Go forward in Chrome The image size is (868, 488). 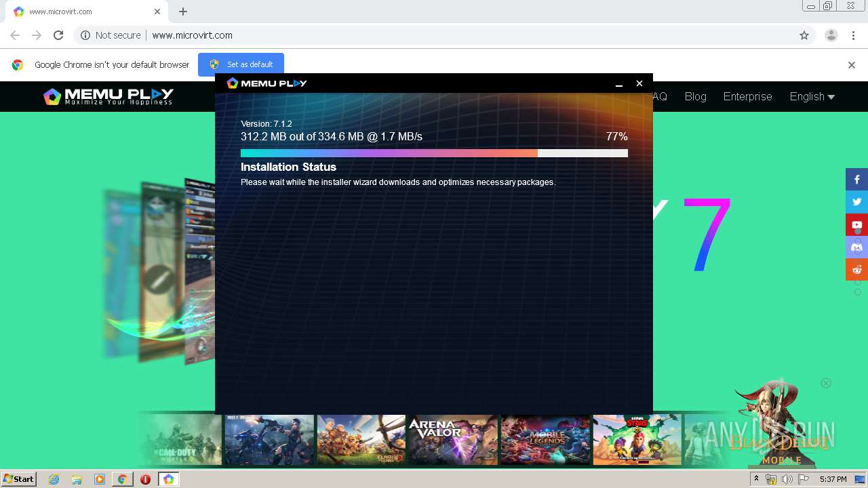[37, 35]
